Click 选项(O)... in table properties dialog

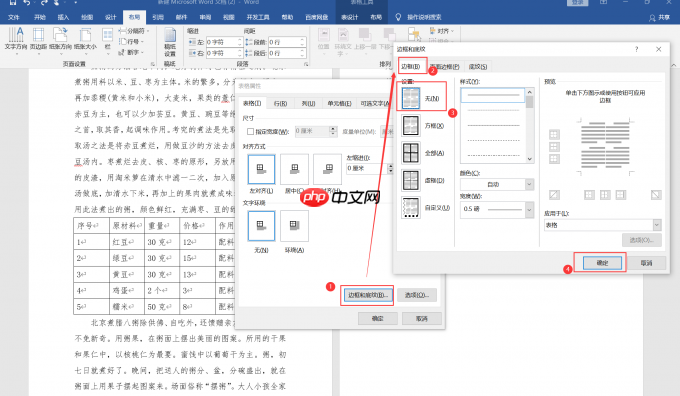(416, 295)
